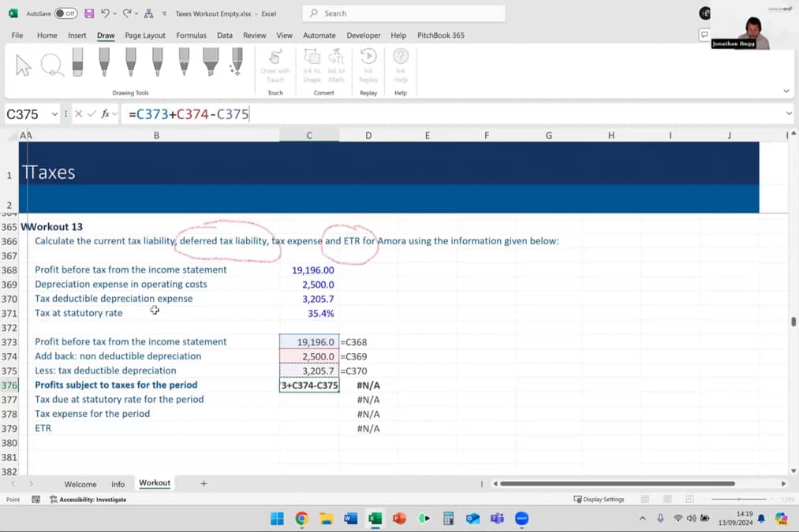Viewport: 799px width, 532px height.
Task: Open the Undo history dropdown arrow
Action: point(114,13)
